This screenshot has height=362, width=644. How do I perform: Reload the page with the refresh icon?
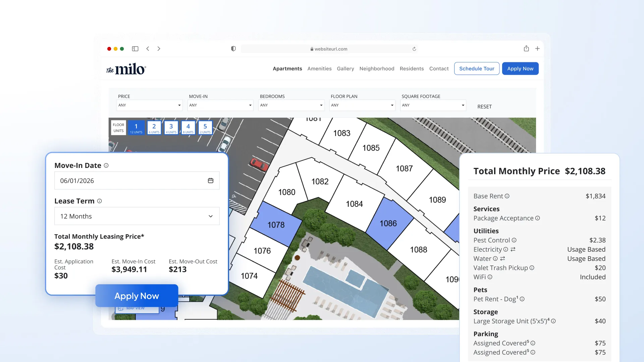coord(414,49)
